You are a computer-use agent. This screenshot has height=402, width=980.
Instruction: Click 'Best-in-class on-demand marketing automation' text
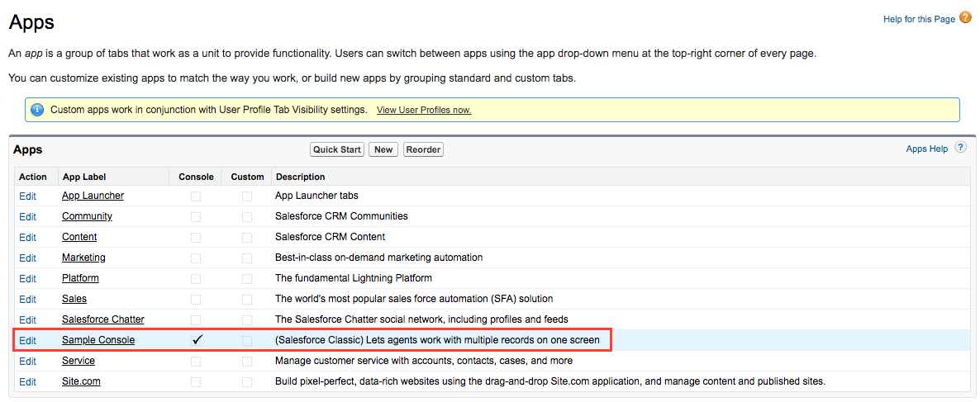coord(378,258)
